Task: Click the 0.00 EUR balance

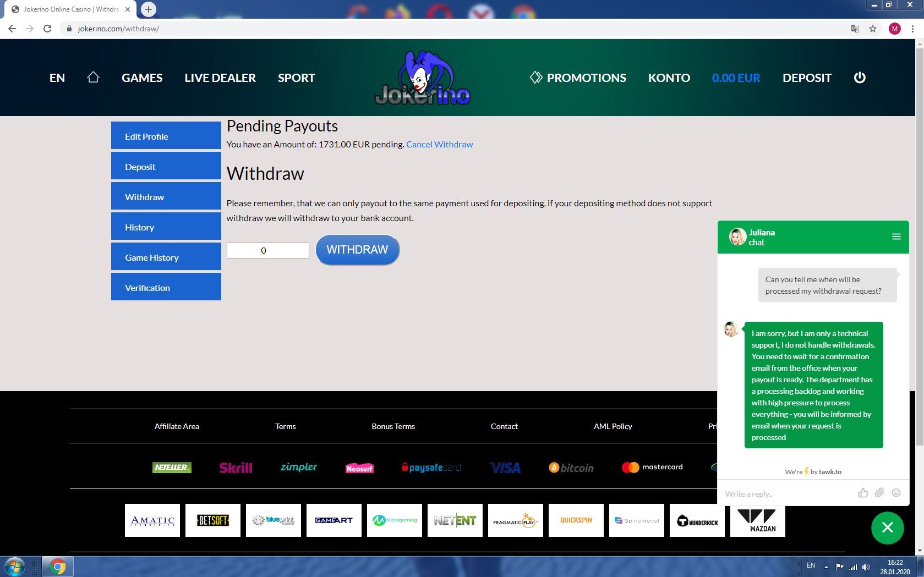Action: coord(736,78)
